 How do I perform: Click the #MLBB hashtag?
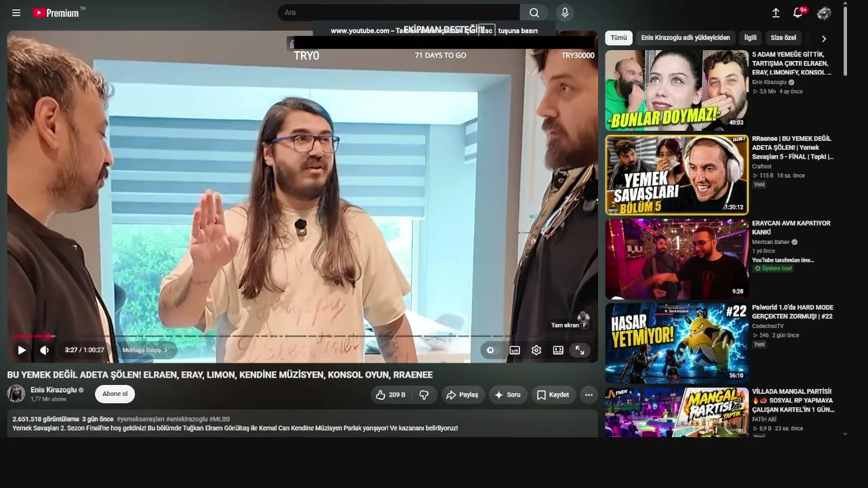(220, 419)
